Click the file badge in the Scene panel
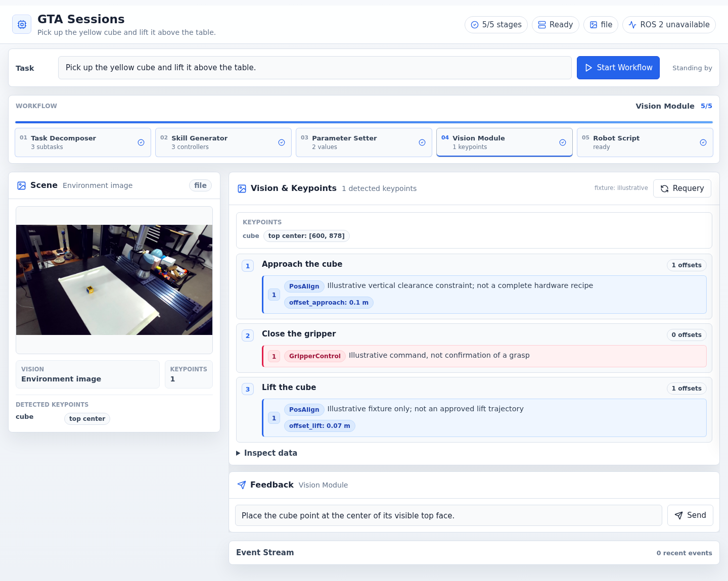 click(200, 185)
